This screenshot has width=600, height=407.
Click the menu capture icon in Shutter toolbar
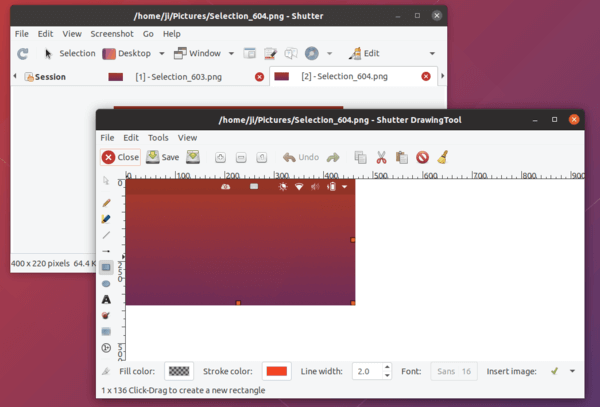[271, 54]
